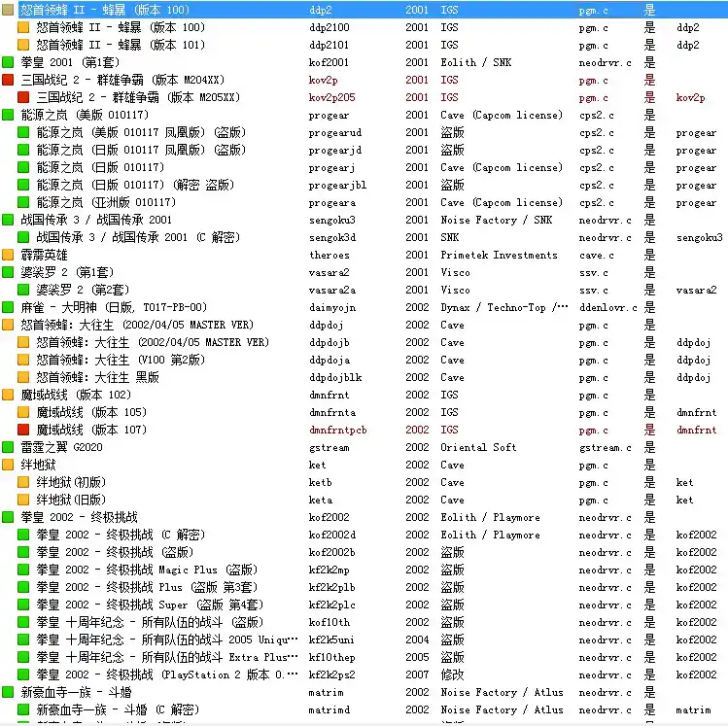Viewport: 728px width, 726px height.
Task: Click the red status icon for the kov2p205 row
Action: click(x=23, y=97)
